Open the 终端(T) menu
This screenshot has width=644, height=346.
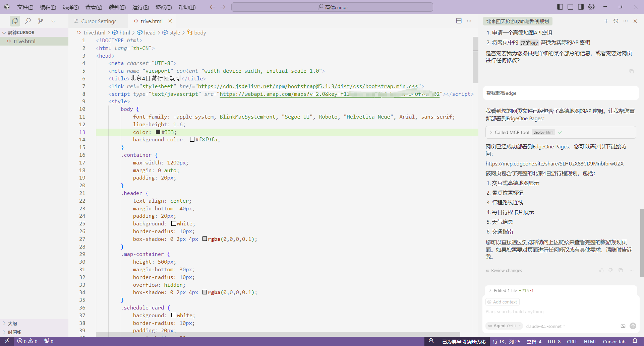[164, 7]
